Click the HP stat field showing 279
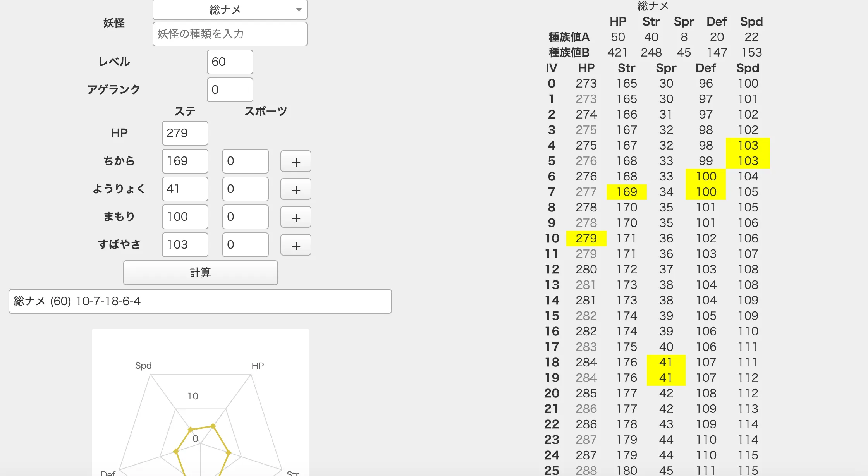The height and width of the screenshot is (476, 868). click(x=185, y=133)
